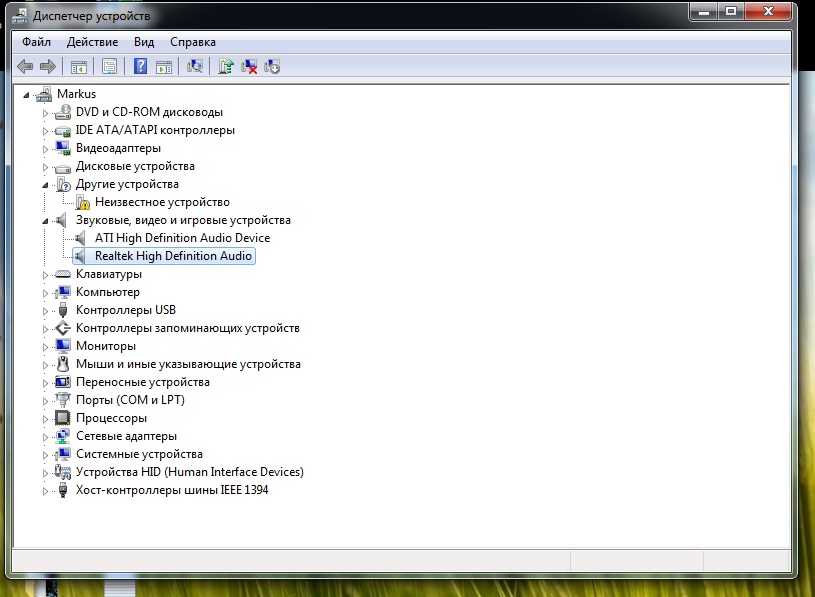Click the Forward arrow in the toolbar

pyautogui.click(x=47, y=66)
